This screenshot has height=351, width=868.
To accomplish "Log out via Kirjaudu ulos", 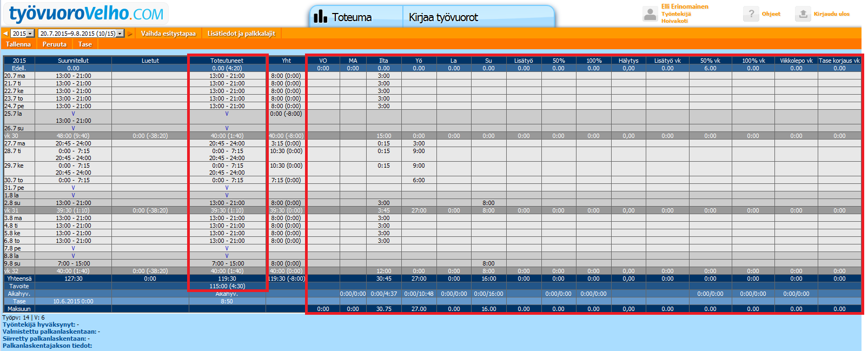I will pyautogui.click(x=832, y=14).
